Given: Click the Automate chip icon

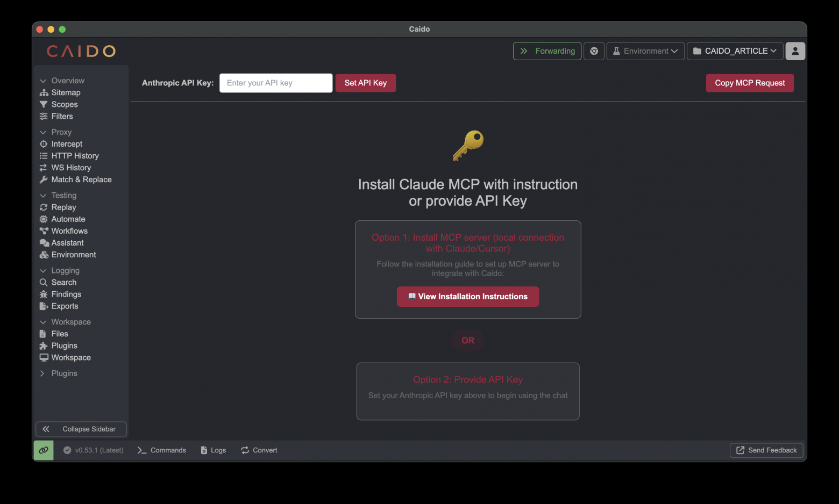Looking at the screenshot, I should pos(44,219).
